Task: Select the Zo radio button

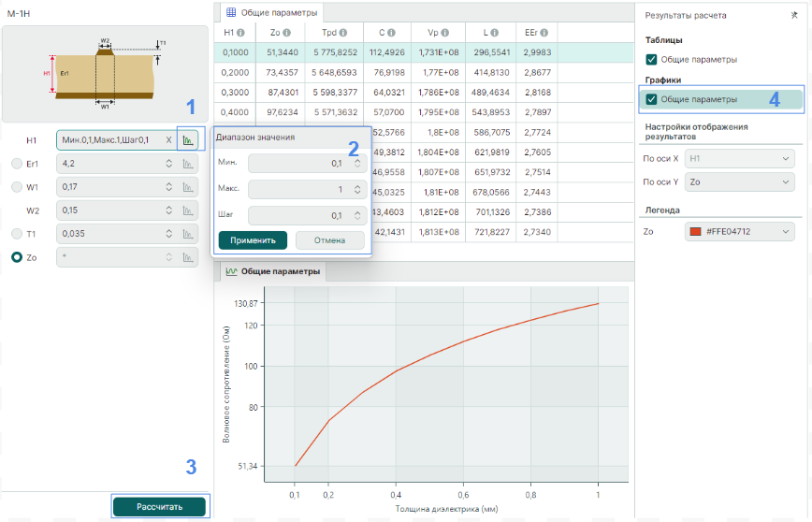Action: point(17,257)
